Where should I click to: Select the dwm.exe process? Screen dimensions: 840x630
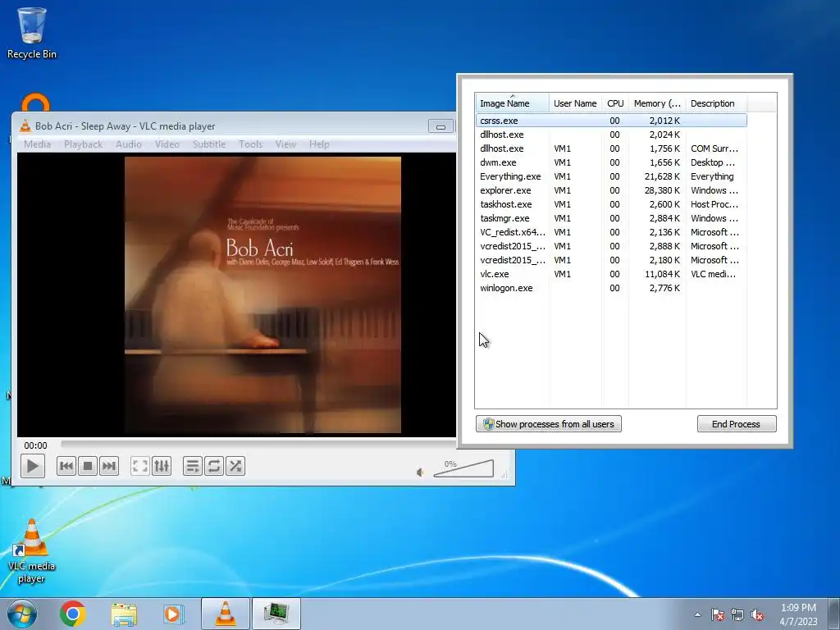[x=611, y=162]
